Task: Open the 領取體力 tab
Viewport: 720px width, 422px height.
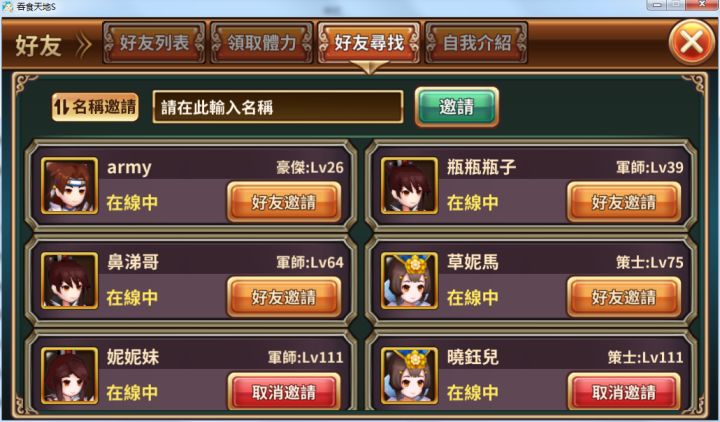Action: pos(262,43)
